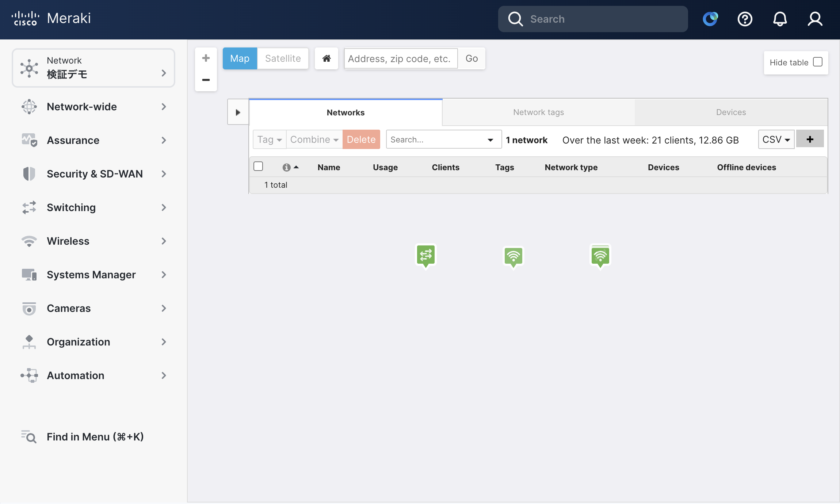
Task: Click the map zoom out minus button
Action: pyautogui.click(x=206, y=80)
